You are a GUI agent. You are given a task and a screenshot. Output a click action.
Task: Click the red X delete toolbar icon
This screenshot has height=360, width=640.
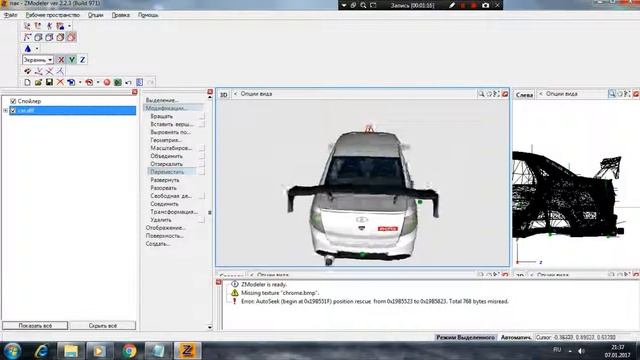click(x=60, y=82)
